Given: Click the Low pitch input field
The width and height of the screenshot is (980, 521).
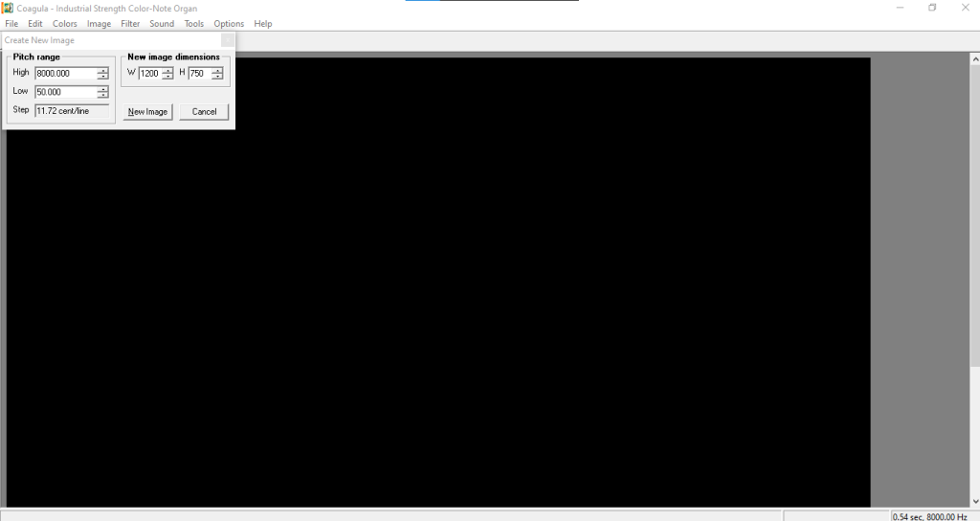Looking at the screenshot, I should click(x=65, y=93).
